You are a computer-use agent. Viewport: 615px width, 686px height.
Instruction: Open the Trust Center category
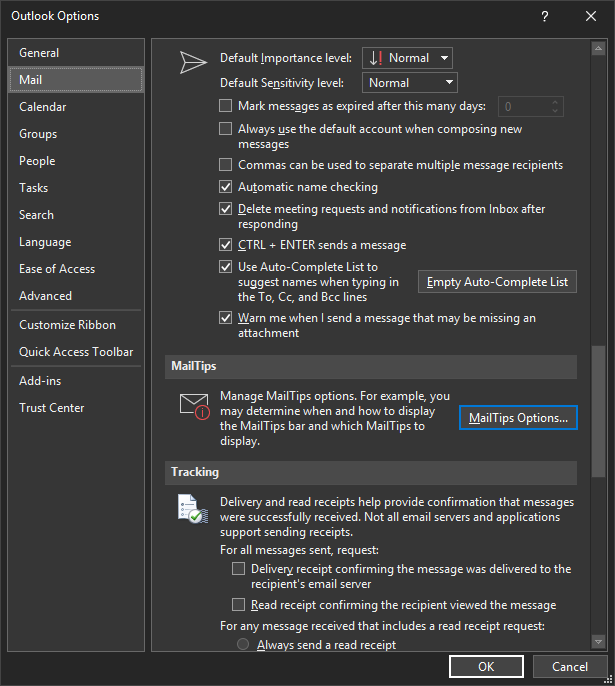pyautogui.click(x=76, y=408)
